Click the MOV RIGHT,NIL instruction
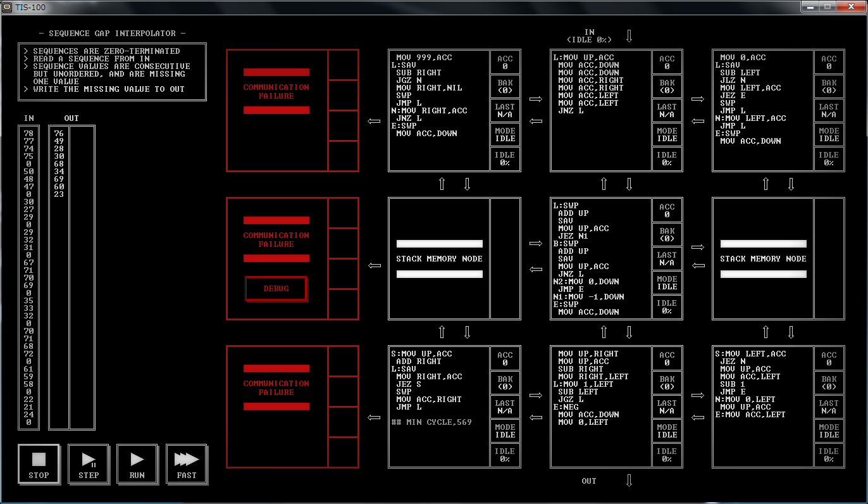 [429, 88]
